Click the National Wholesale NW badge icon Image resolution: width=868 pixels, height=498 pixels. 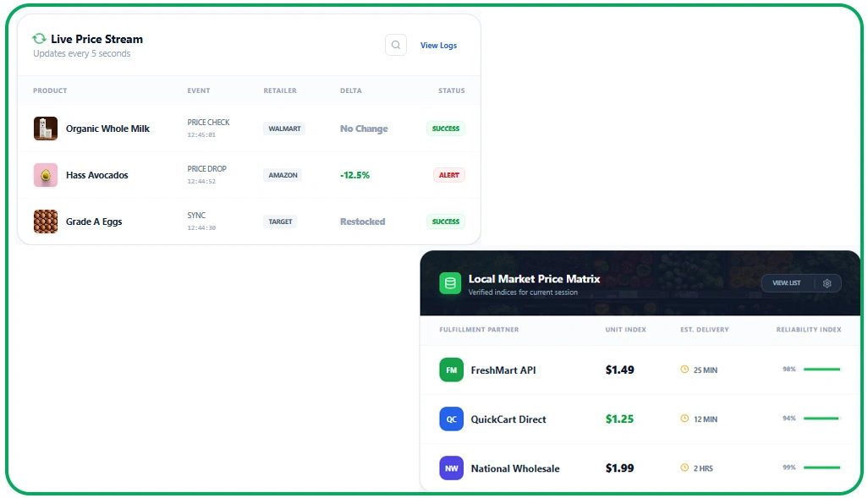coord(452,468)
